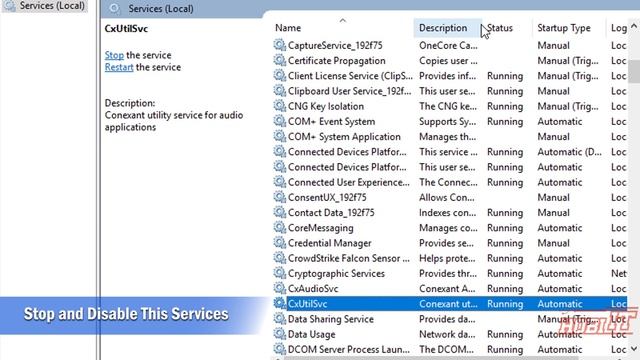Viewport: 640px width, 360px height.
Task: Select DCOM Server Process Launcher service name
Action: tap(349, 349)
